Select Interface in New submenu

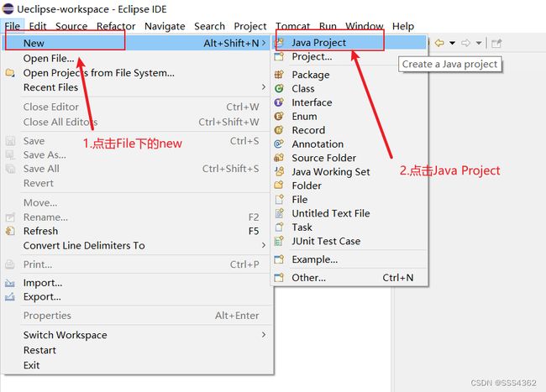coord(350,102)
